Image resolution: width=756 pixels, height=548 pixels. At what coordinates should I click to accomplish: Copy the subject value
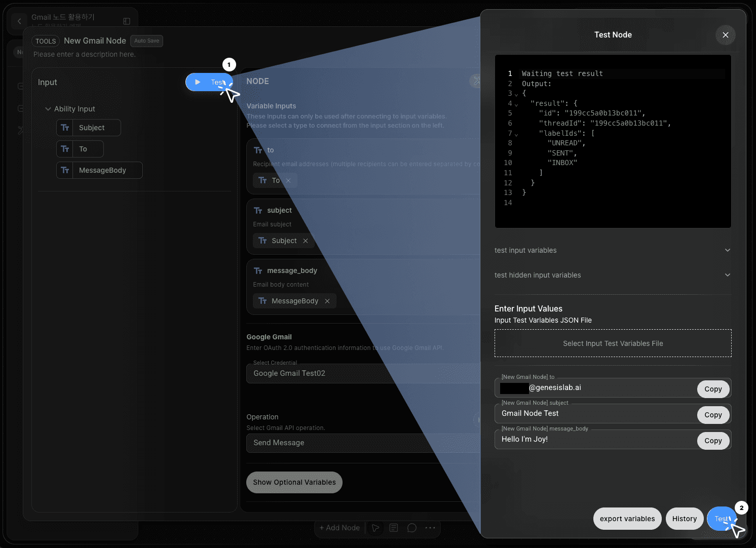coord(713,415)
